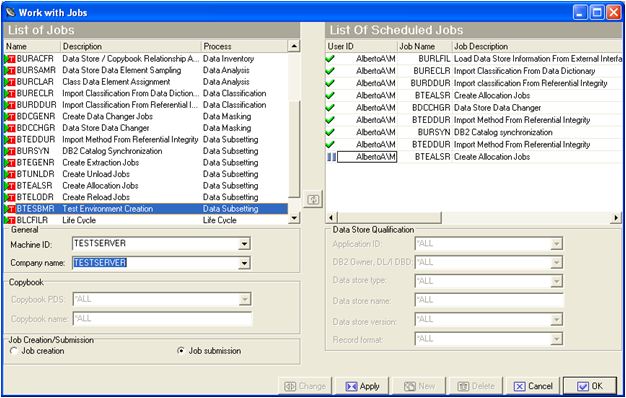Click the scheduled jobs horizontal scrollbar thumb
The image size is (626, 398).
pyautogui.click(x=389, y=218)
